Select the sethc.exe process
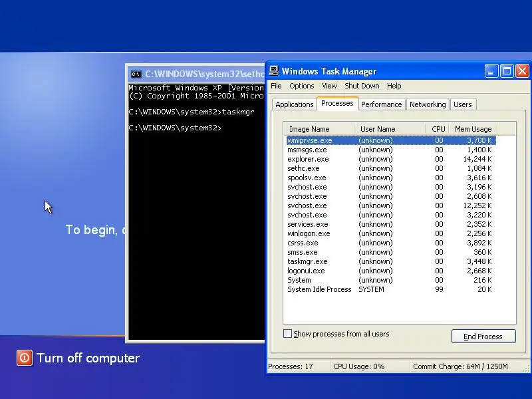Viewport: 532px width, 399px height. click(x=391, y=168)
